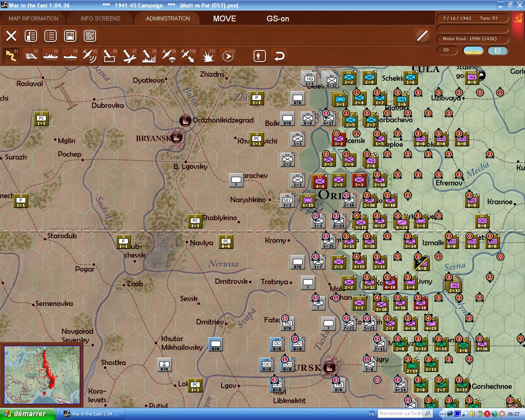Click the floppy disk save game icon
Image resolution: width=525 pixels, height=420 pixels.
pos(70,36)
